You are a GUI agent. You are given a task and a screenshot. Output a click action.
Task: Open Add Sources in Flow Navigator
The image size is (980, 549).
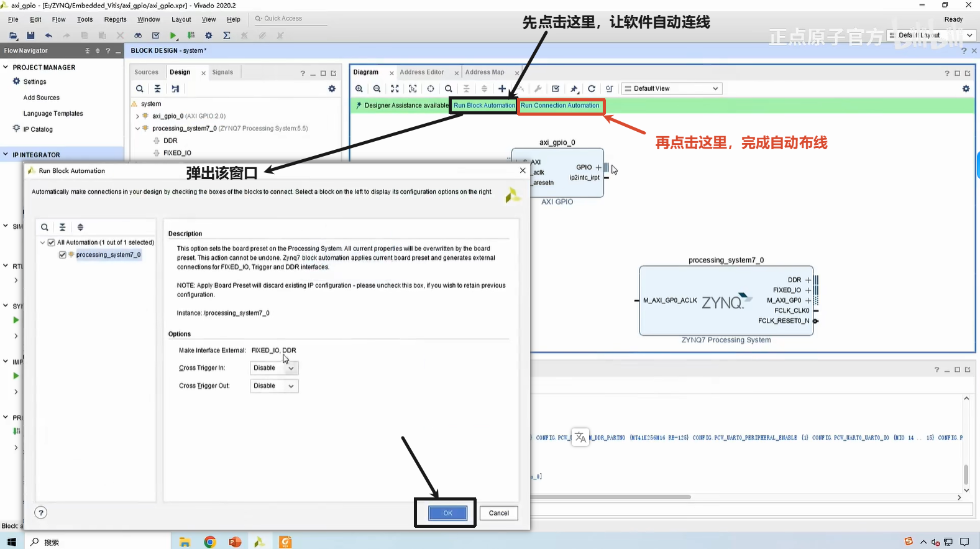coord(42,98)
